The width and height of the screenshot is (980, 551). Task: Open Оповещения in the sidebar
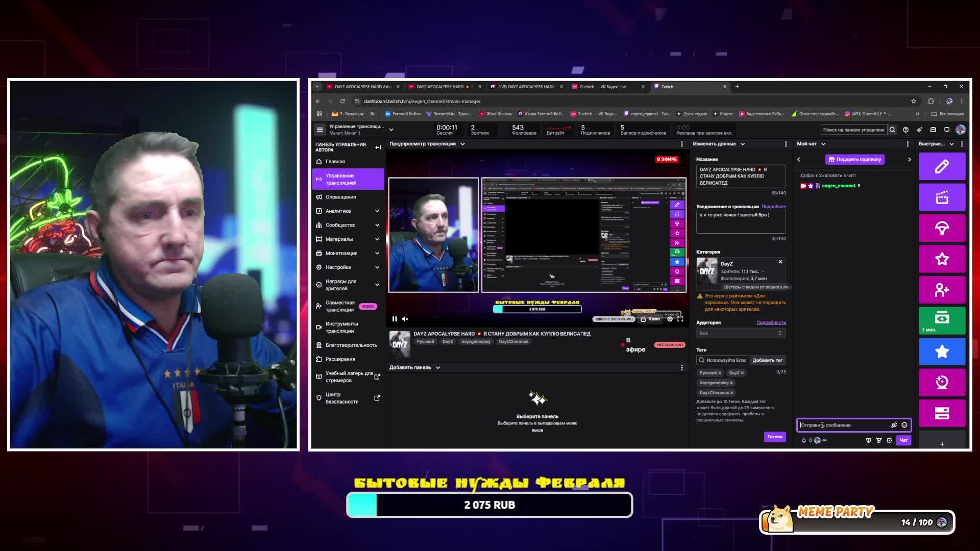tap(340, 197)
